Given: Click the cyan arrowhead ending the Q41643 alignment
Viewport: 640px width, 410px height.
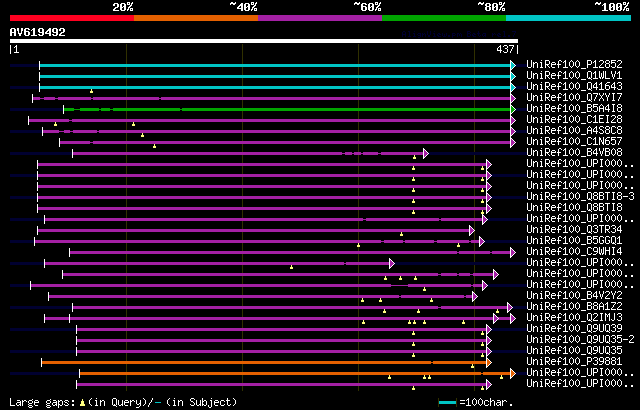Looking at the screenshot, I should pyautogui.click(x=513, y=87).
